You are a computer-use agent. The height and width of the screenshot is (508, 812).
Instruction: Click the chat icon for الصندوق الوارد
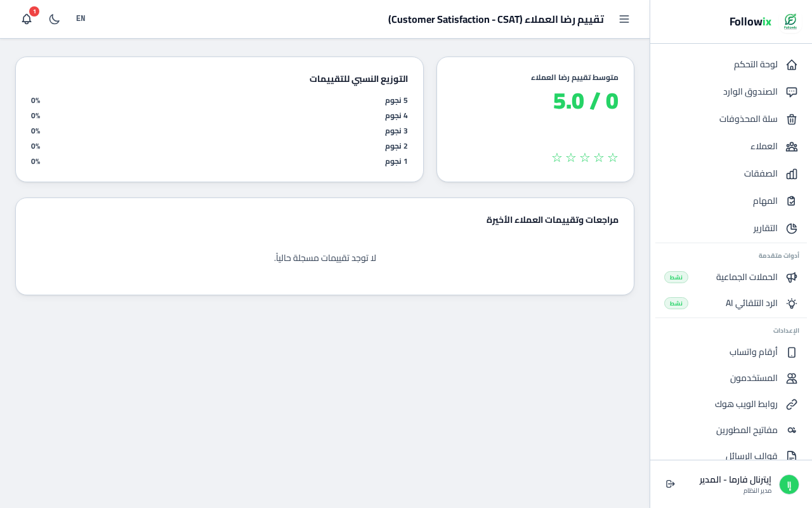click(792, 92)
